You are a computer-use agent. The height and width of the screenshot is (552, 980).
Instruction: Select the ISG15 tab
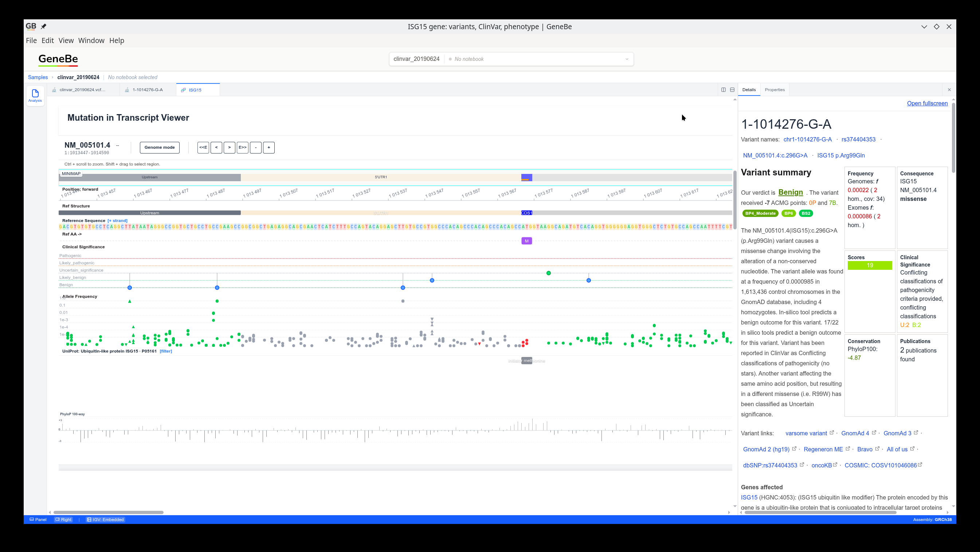(x=198, y=90)
